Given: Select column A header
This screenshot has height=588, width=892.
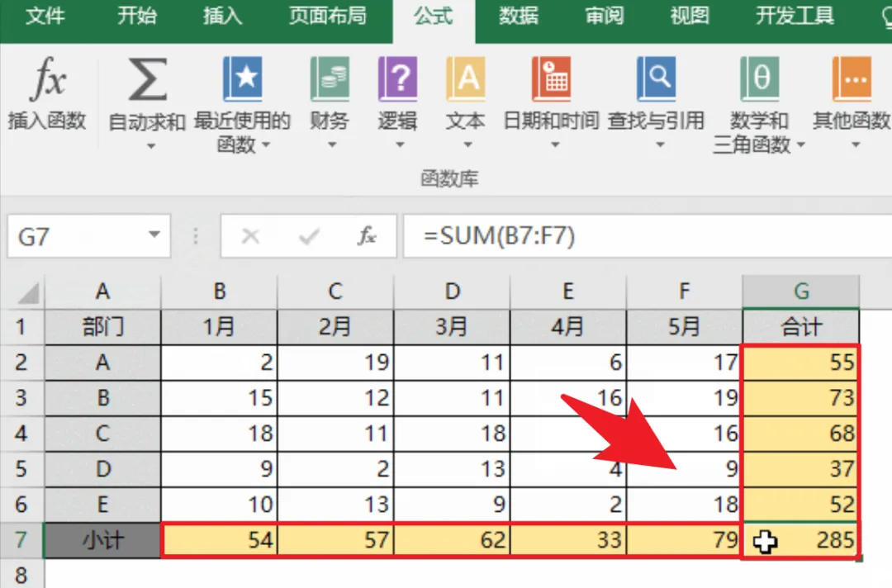Looking at the screenshot, I should (102, 292).
